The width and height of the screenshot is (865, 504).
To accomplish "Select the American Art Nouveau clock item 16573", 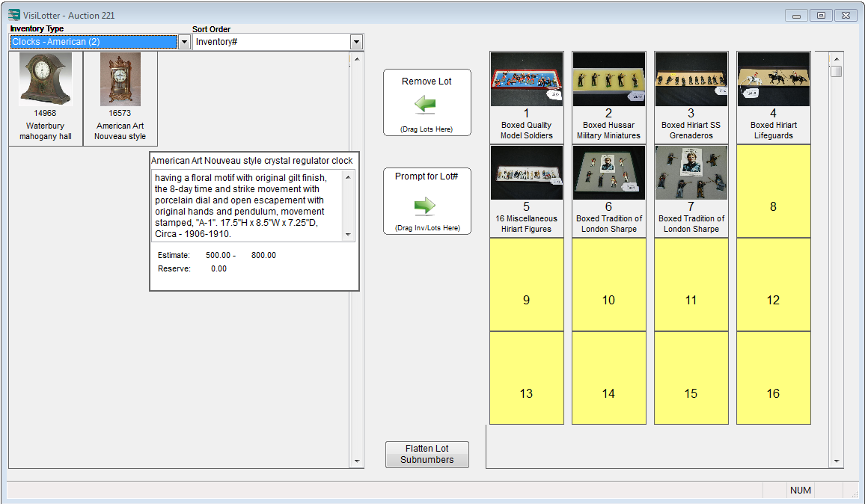I will click(120, 80).
